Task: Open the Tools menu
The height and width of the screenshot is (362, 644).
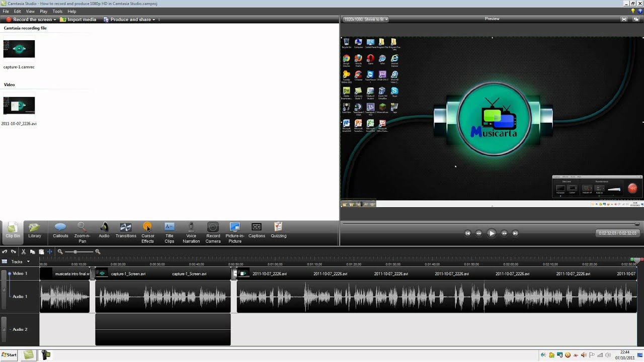Action: coord(57,11)
